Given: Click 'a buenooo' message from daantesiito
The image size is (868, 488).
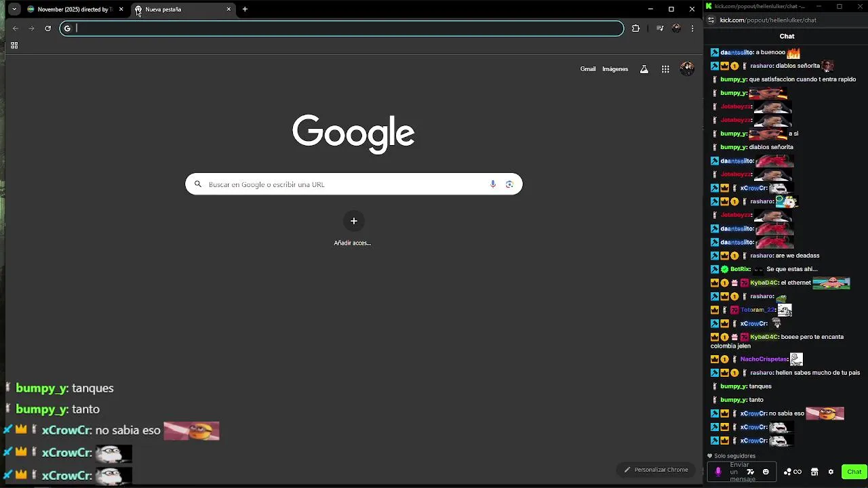Looking at the screenshot, I should (770, 52).
